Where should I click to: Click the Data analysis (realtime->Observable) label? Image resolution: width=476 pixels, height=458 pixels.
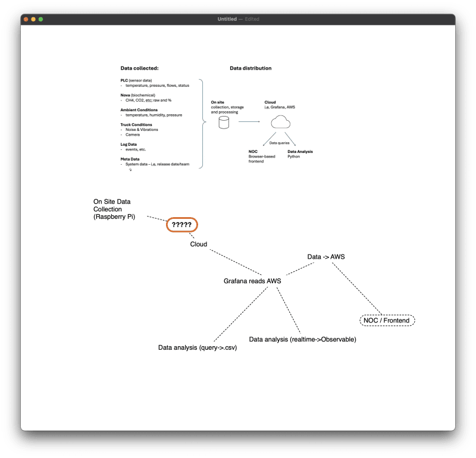(x=302, y=339)
